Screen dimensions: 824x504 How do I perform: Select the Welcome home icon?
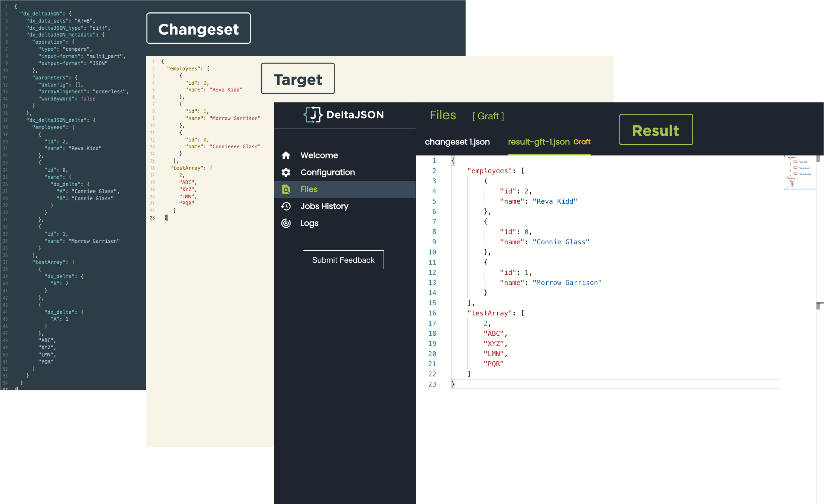tap(286, 155)
